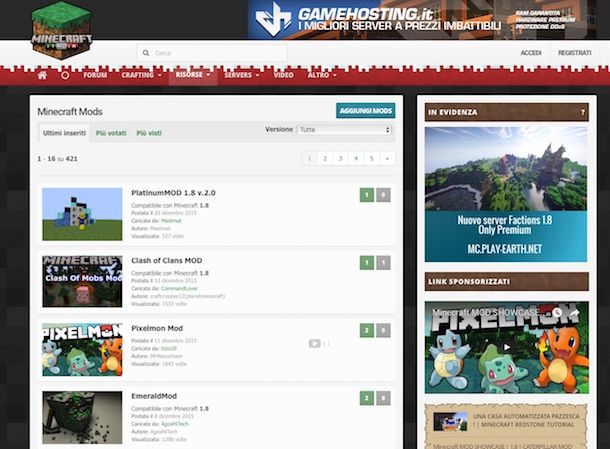The image size is (610, 449).
Task: Click the redstone tutorial small thumbnail
Action: (450, 421)
